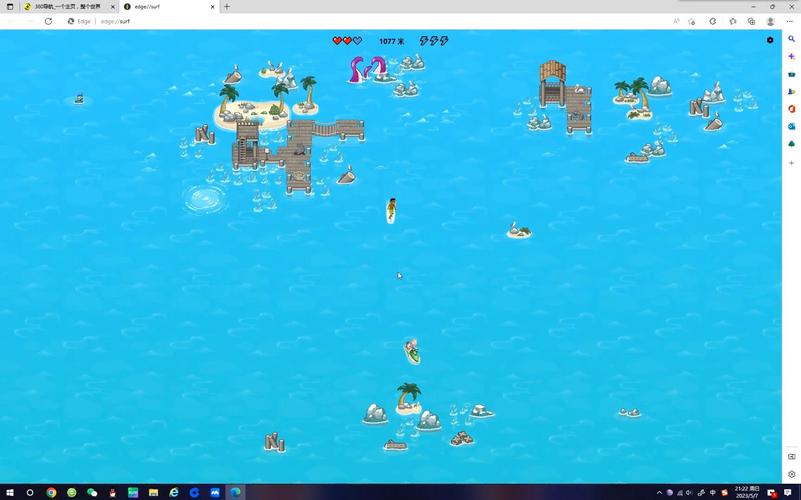This screenshot has width=801, height=500.
Task: Open the taskbar clock showing 21:22
Action: pyautogui.click(x=747, y=492)
